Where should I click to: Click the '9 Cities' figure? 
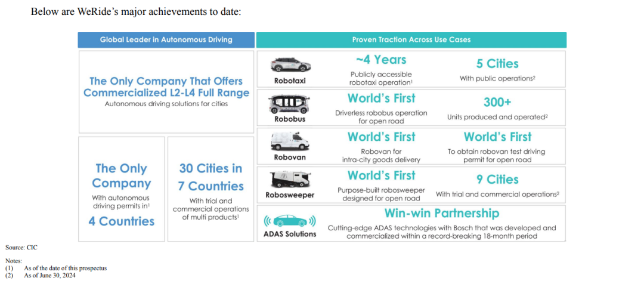[x=497, y=179]
